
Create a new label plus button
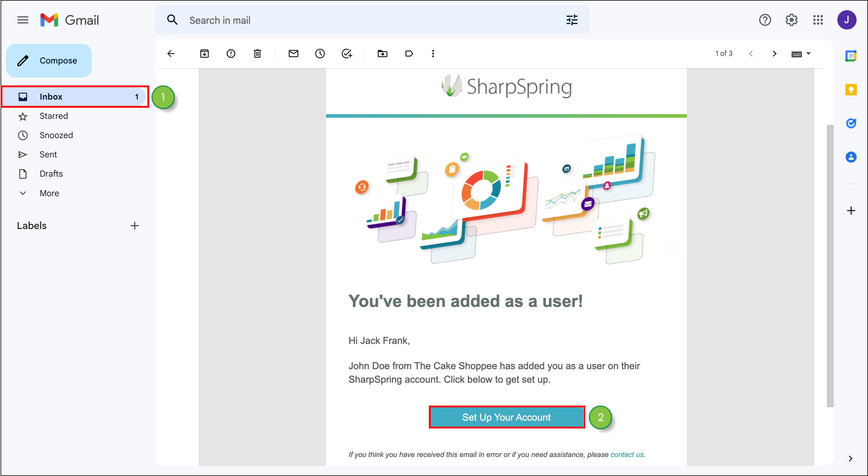(134, 226)
